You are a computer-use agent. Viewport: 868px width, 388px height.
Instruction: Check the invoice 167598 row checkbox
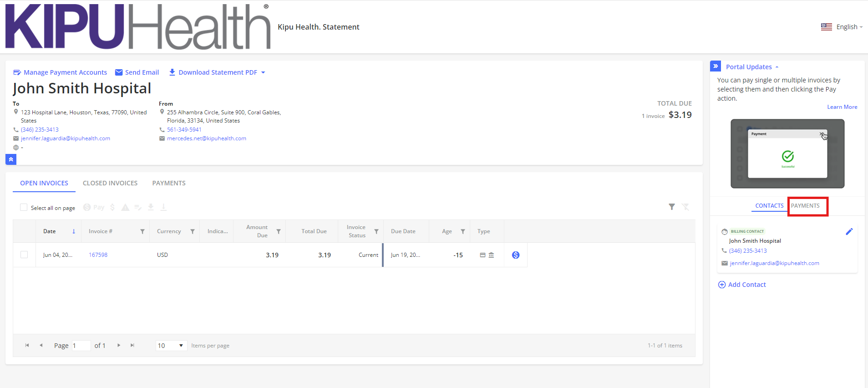click(24, 255)
